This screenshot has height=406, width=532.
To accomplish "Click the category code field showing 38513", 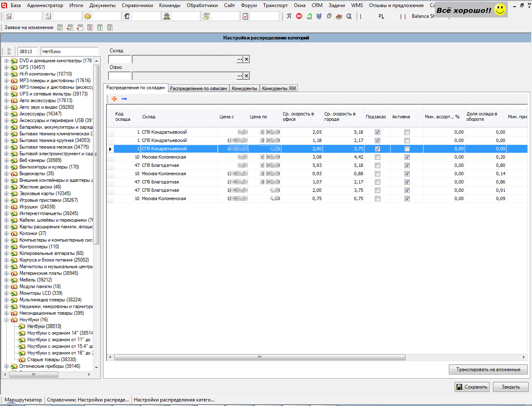I will pyautogui.click(x=27, y=51).
